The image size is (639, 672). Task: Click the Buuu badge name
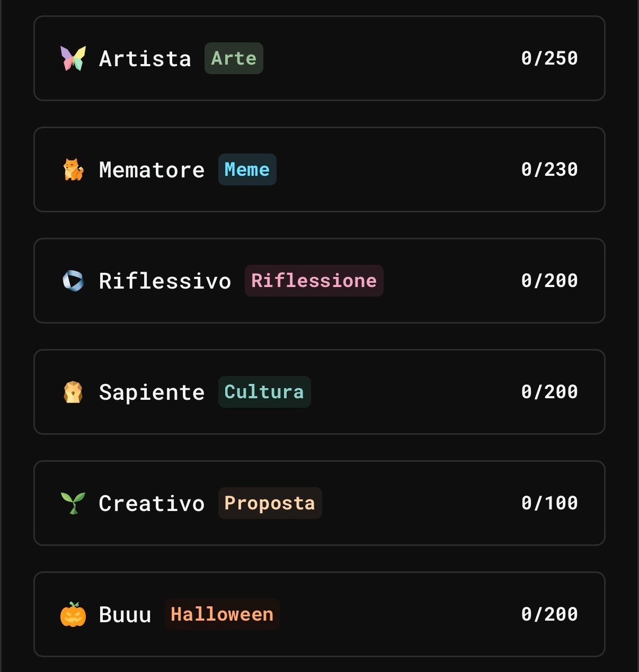[125, 615]
